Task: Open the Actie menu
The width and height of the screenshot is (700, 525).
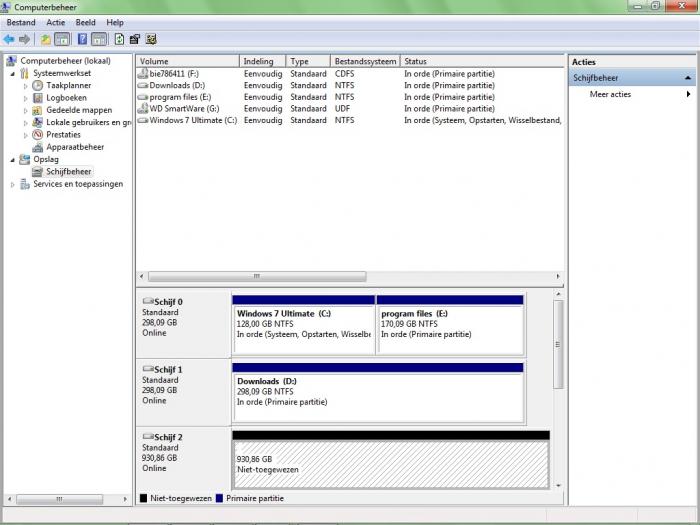Action: point(55,22)
